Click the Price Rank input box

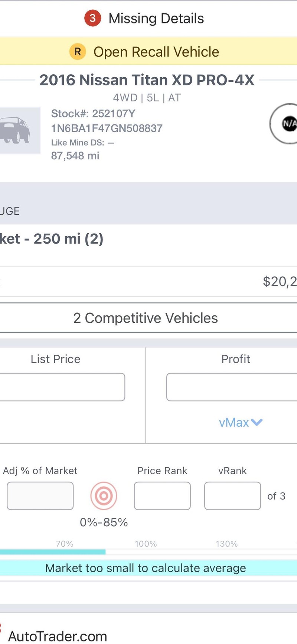click(x=162, y=496)
